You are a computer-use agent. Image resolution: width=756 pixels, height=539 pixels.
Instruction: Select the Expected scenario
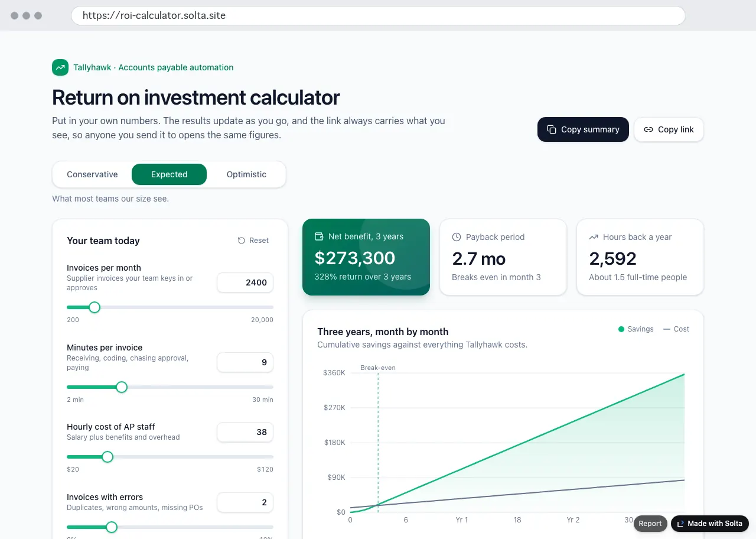[x=169, y=174]
